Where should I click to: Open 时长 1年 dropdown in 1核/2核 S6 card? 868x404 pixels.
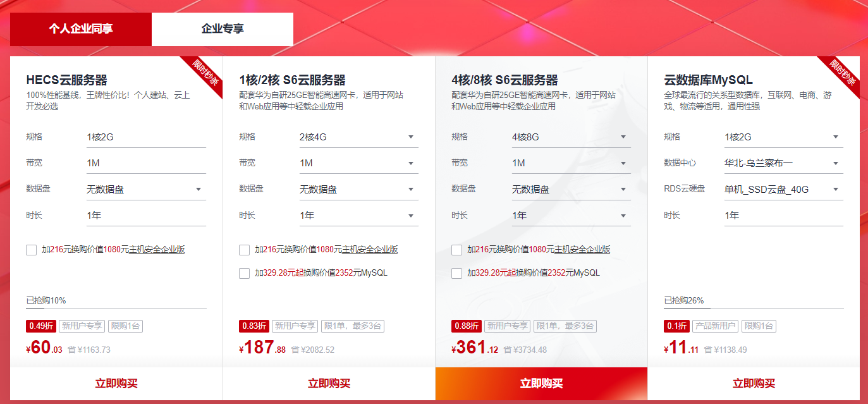pyautogui.click(x=358, y=216)
